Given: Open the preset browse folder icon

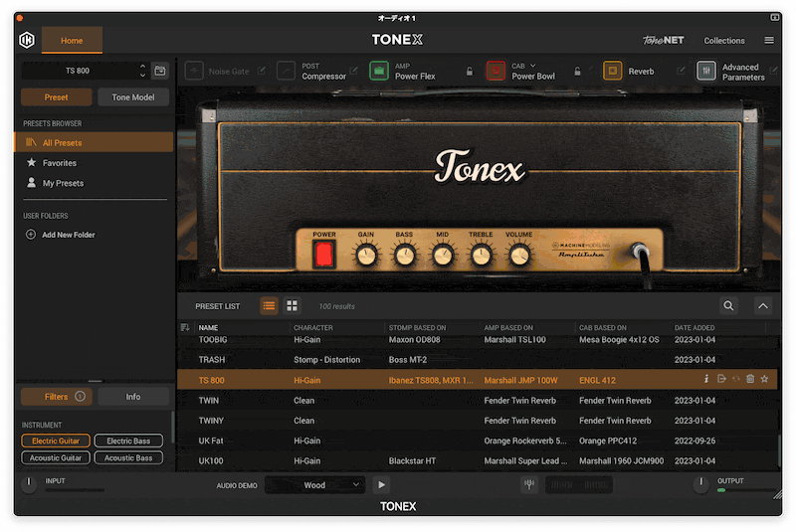Looking at the screenshot, I should [x=160, y=71].
